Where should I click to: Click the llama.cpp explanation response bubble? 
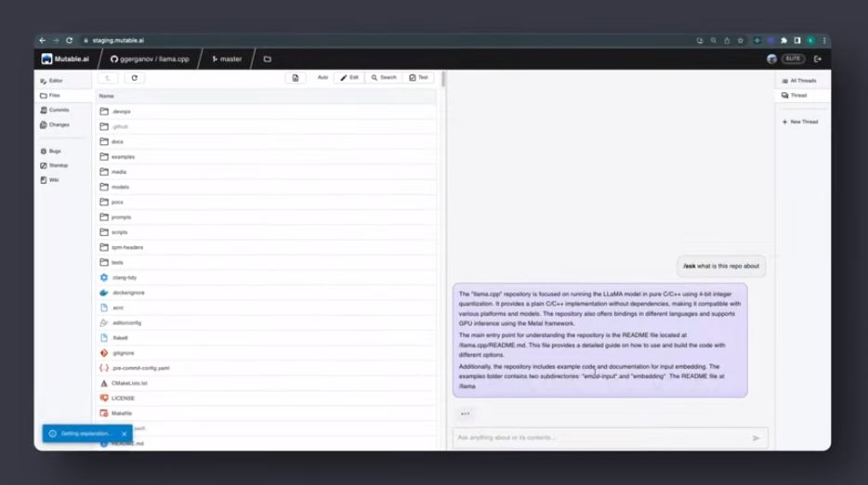pyautogui.click(x=600, y=340)
